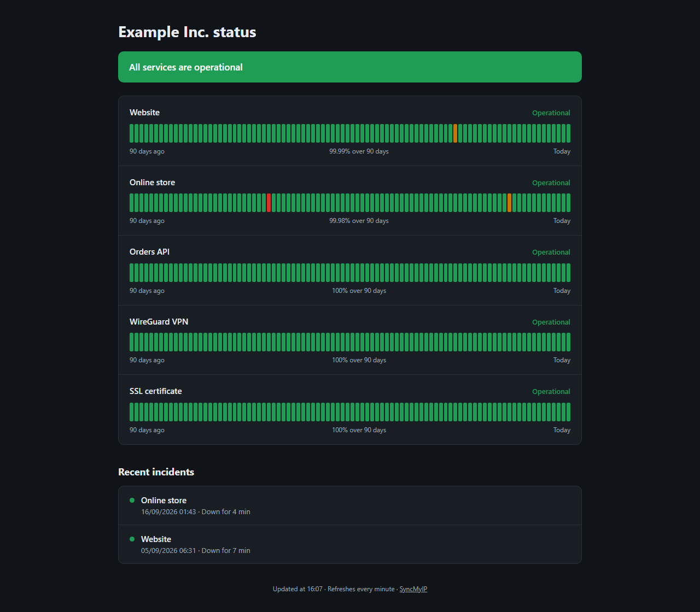The width and height of the screenshot is (700, 612).
Task: Open the Website entry in Recent incidents
Action: click(350, 544)
